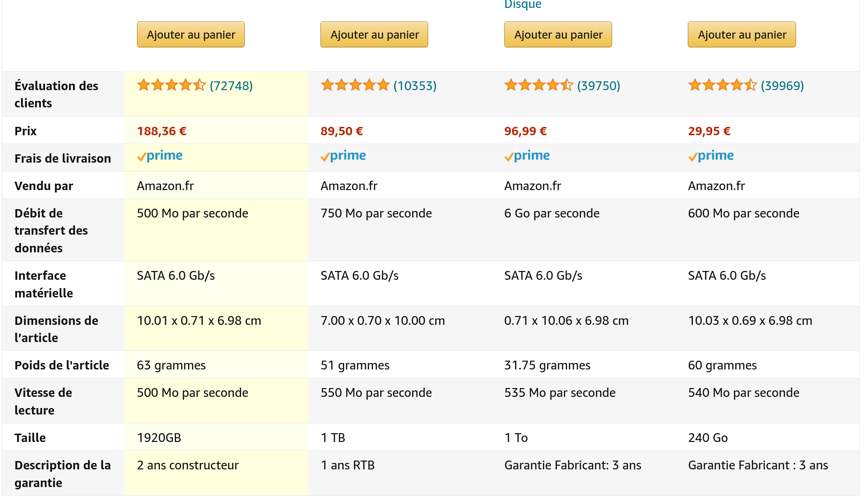868x501 pixels.
Task: Open the 39969 customer reviews link
Action: 782,86
